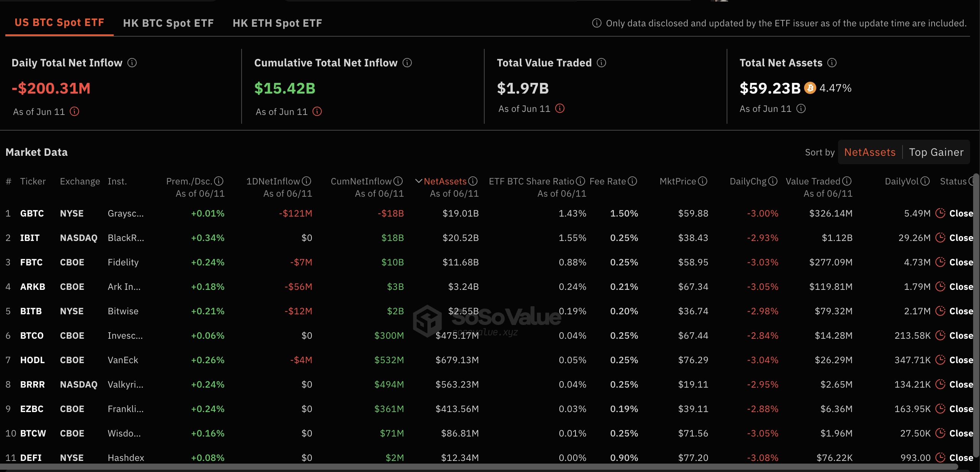The image size is (980, 472).
Task: Click DailyChg column info icon
Action: tap(773, 181)
